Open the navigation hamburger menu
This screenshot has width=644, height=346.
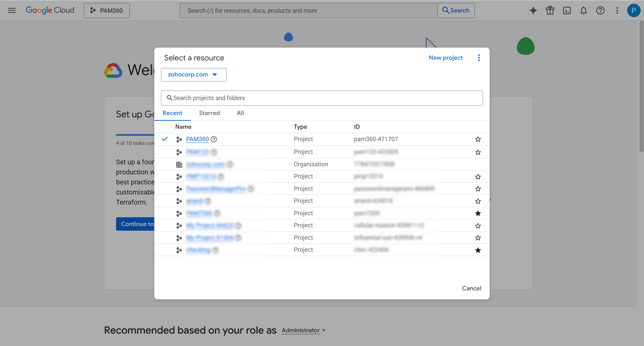12,10
